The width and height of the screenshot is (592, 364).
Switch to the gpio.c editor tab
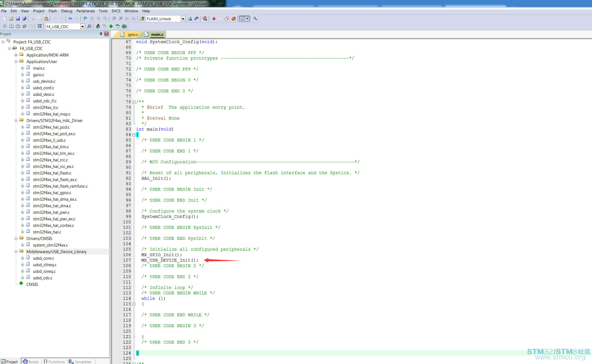pyautogui.click(x=130, y=34)
